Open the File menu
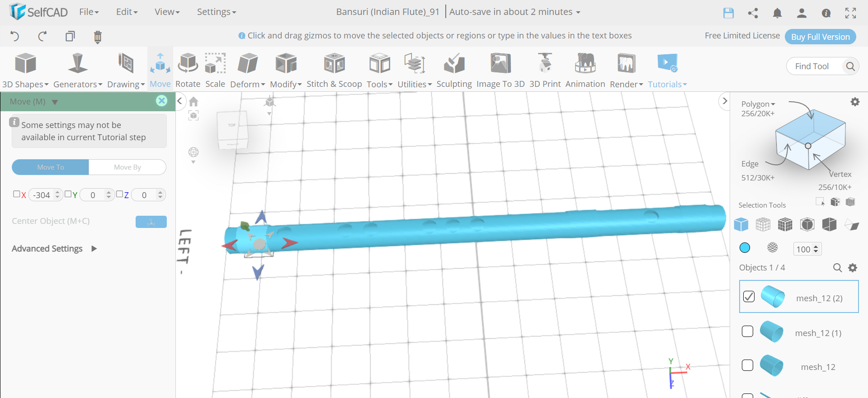Screen dimensions: 868x398 pyautogui.click(x=89, y=12)
